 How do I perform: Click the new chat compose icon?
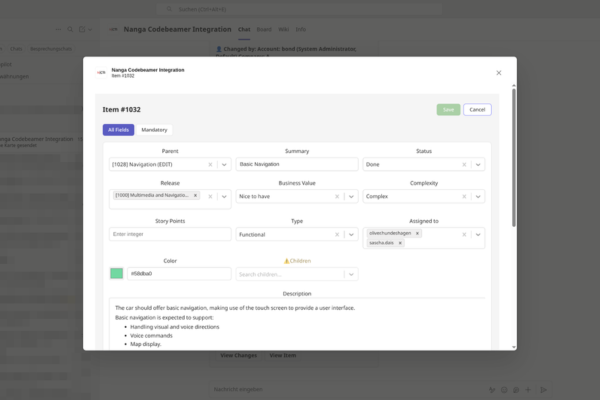[x=82, y=29]
